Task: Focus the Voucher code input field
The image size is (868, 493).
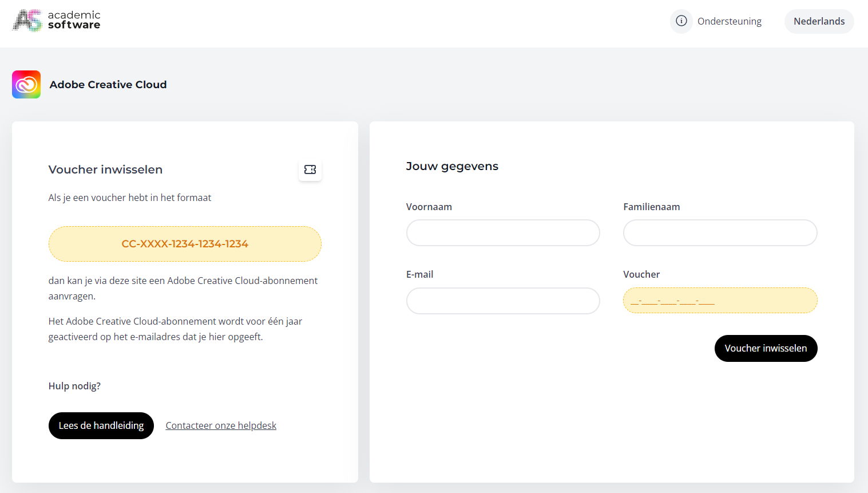Action: (x=720, y=301)
